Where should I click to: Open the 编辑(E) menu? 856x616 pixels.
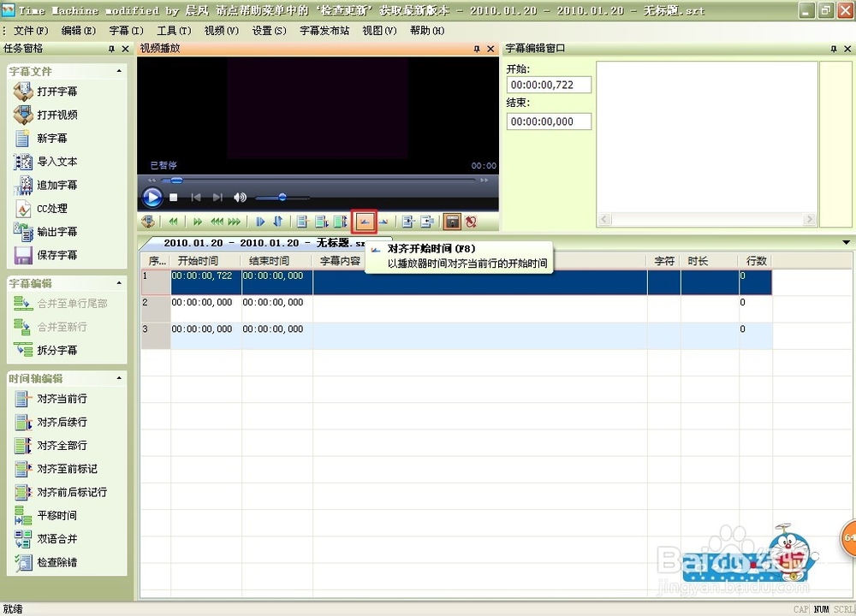coord(79,31)
